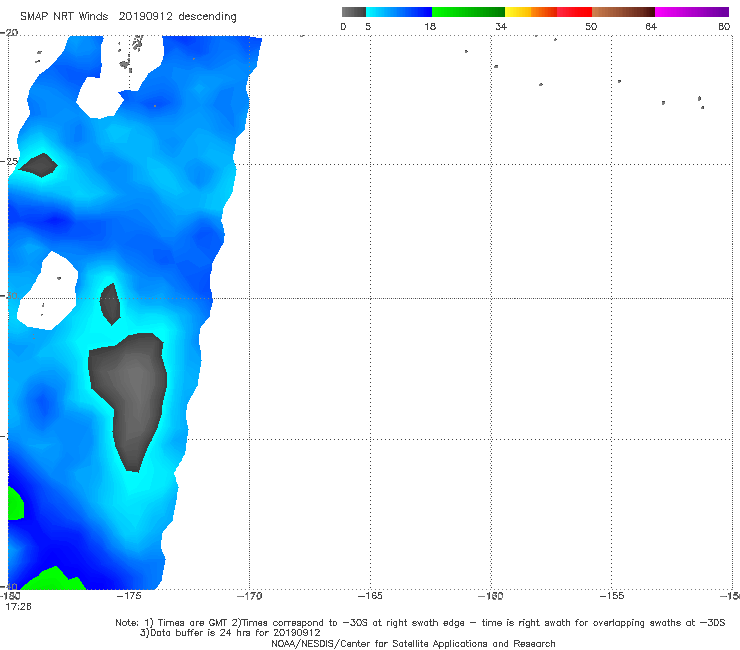Viewport: 740px width, 650px height.
Task: Select the gray 0–5 segment of the color bar
Action: click(x=353, y=12)
